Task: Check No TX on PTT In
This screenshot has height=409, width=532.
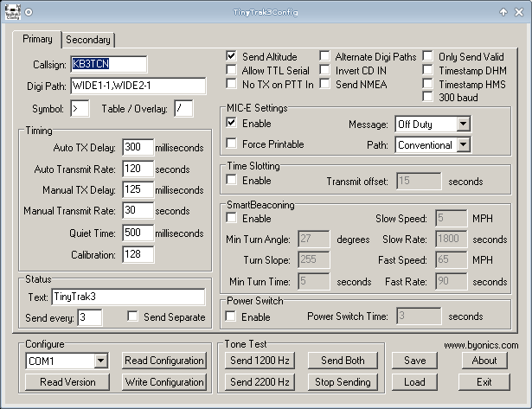Action: point(231,83)
